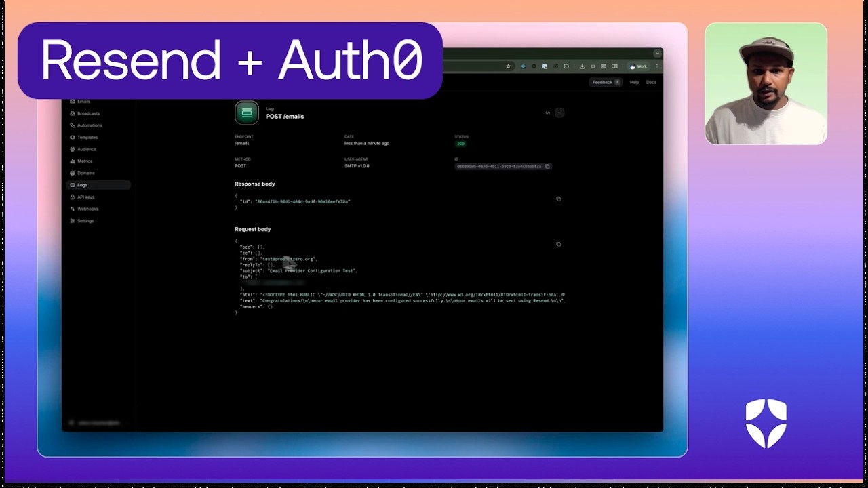Click the Feedback button
This screenshot has width=868, height=488.
606,82
